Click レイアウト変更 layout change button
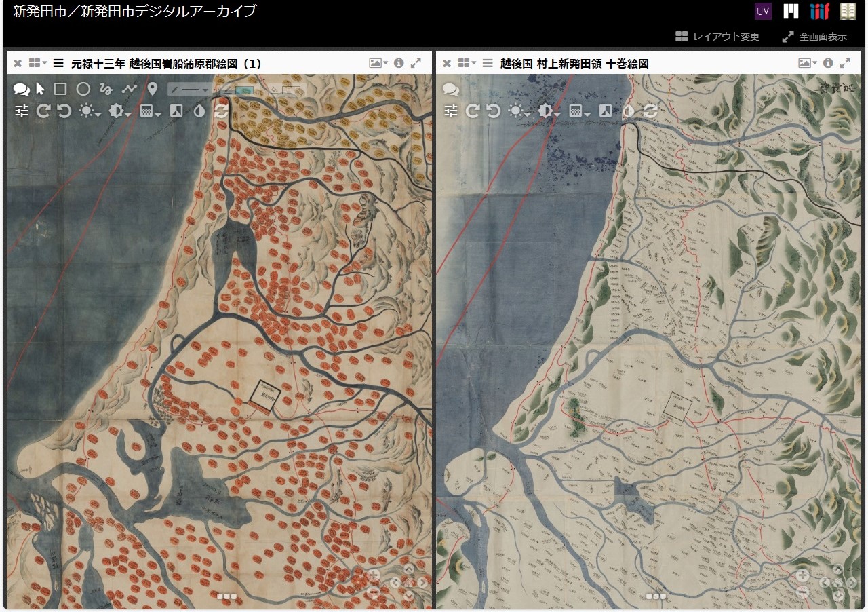 click(x=717, y=37)
